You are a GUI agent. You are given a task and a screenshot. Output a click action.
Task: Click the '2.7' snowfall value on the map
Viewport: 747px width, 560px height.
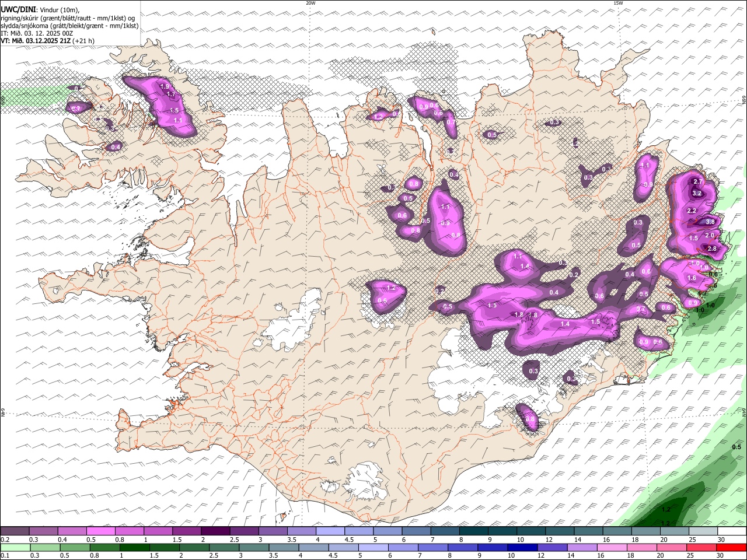pos(697,182)
